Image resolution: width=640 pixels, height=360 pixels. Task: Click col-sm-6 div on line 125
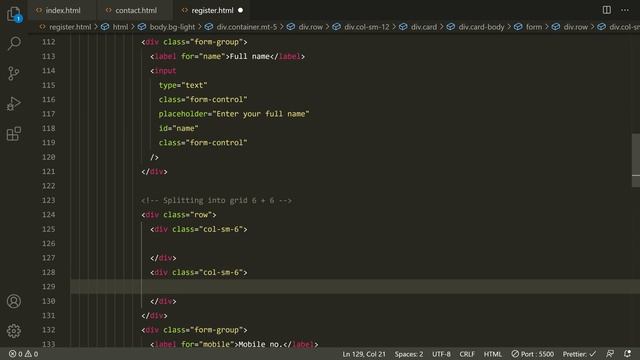coord(199,229)
